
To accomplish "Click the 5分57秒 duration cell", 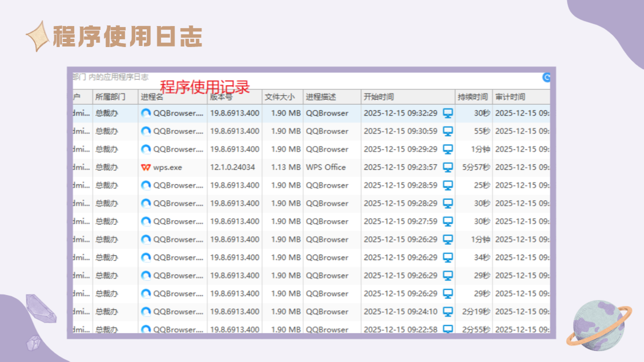I will click(476, 168).
